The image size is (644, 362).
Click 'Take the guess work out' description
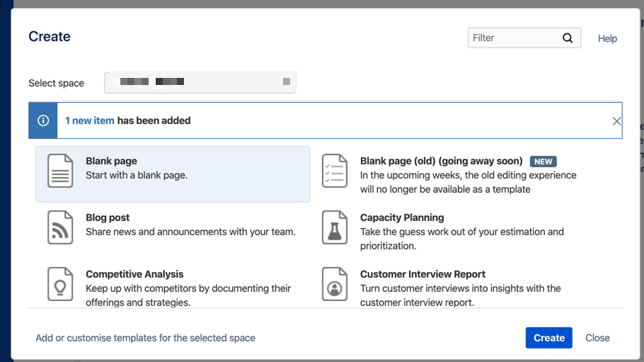click(x=462, y=239)
